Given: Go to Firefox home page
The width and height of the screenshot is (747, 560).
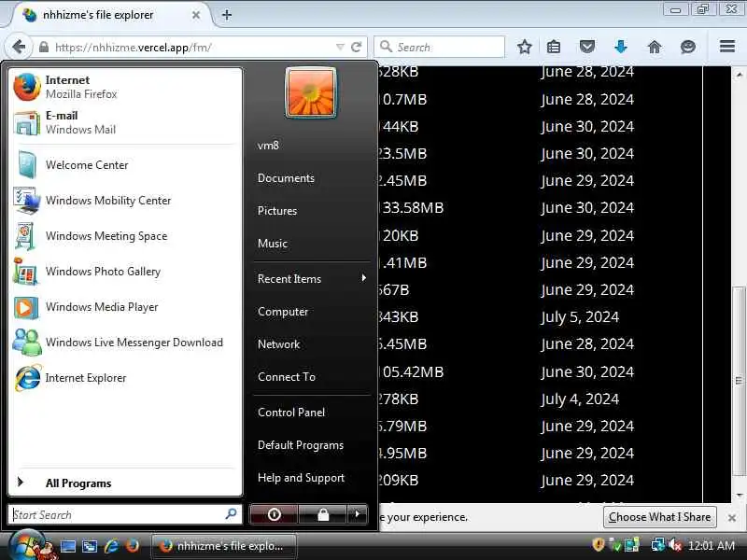Looking at the screenshot, I should point(655,47).
